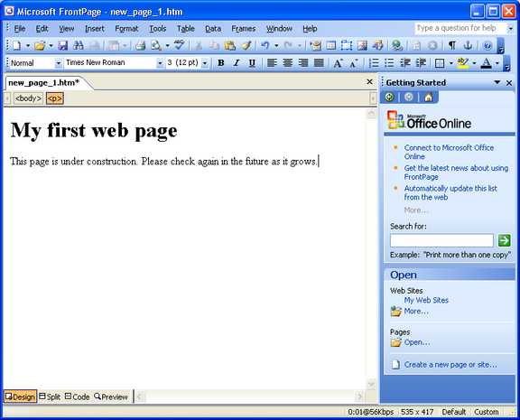Toggle Bold formatting

pos(220,62)
